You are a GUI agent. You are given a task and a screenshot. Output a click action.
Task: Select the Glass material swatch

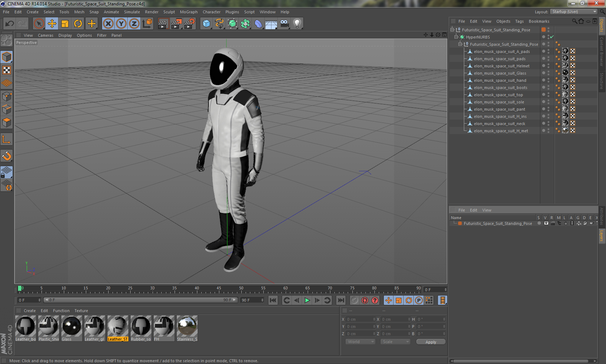72,328
